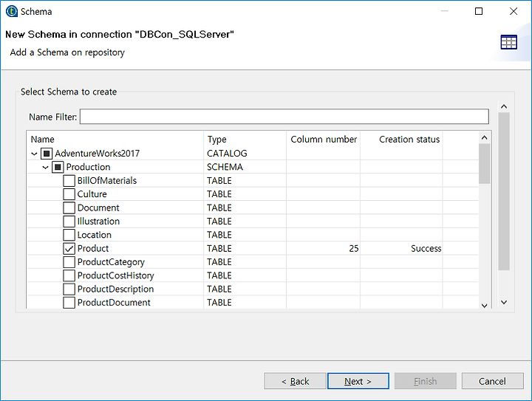The image size is (532, 401).
Task: Check the BillOfMaterials table checkbox
Action: [x=69, y=181]
